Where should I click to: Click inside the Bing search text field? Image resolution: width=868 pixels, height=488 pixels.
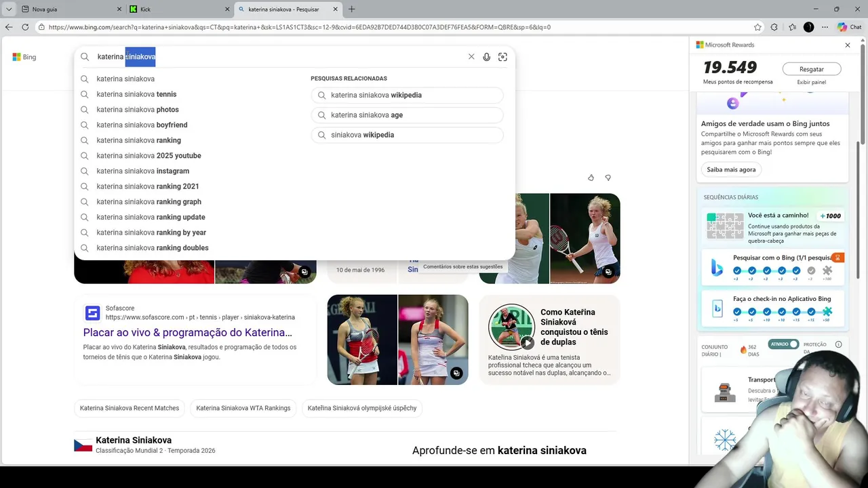[278, 57]
